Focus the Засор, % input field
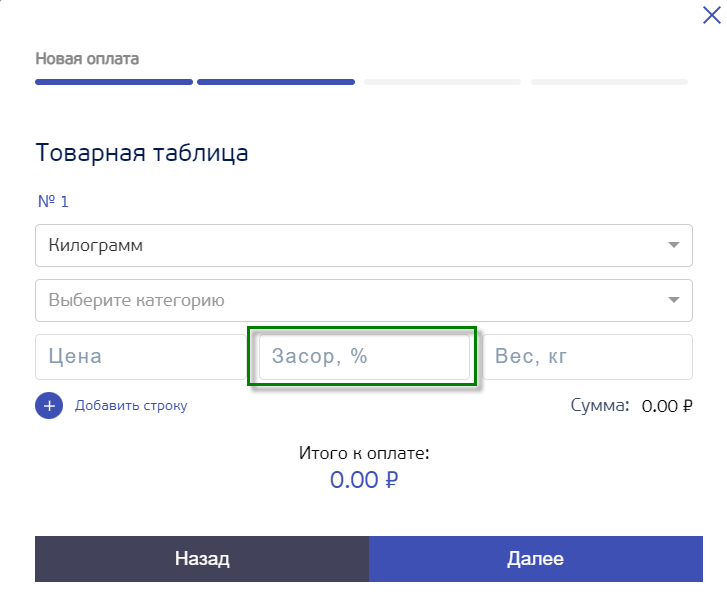The width and height of the screenshot is (727, 603). click(364, 357)
